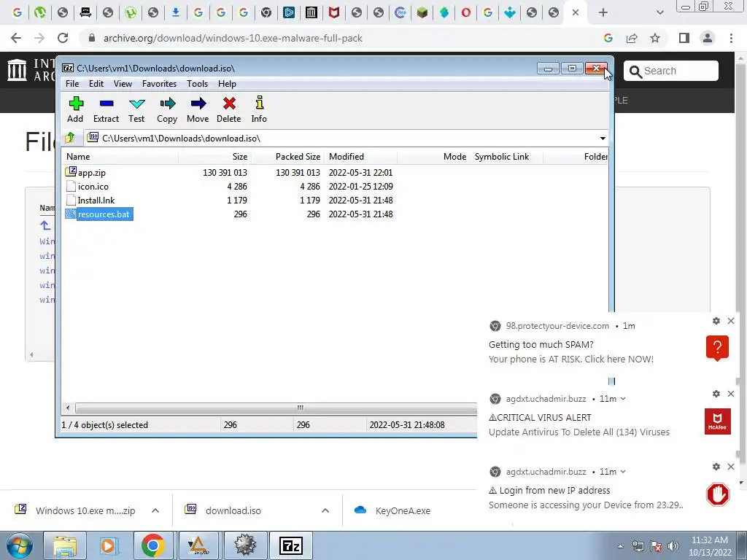The height and width of the screenshot is (560, 747).
Task: Click the Test archive icon
Action: pos(136,109)
